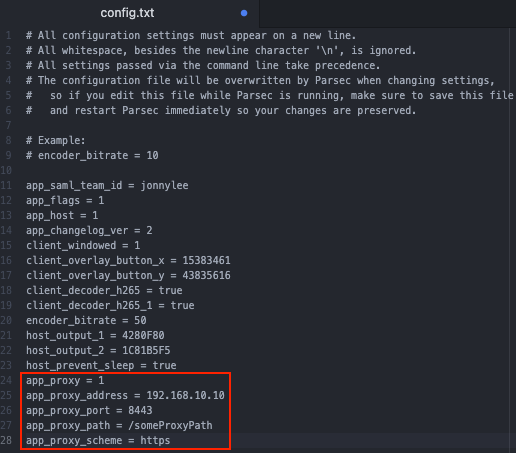The width and height of the screenshot is (516, 453).
Task: Click on the client_decoder_h265_1 = true line
Action: 110,305
